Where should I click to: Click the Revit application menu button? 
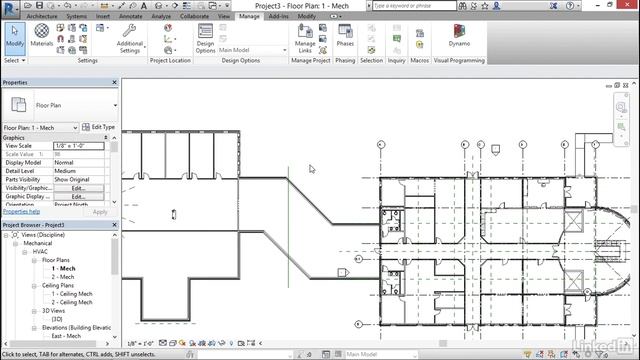10,9
